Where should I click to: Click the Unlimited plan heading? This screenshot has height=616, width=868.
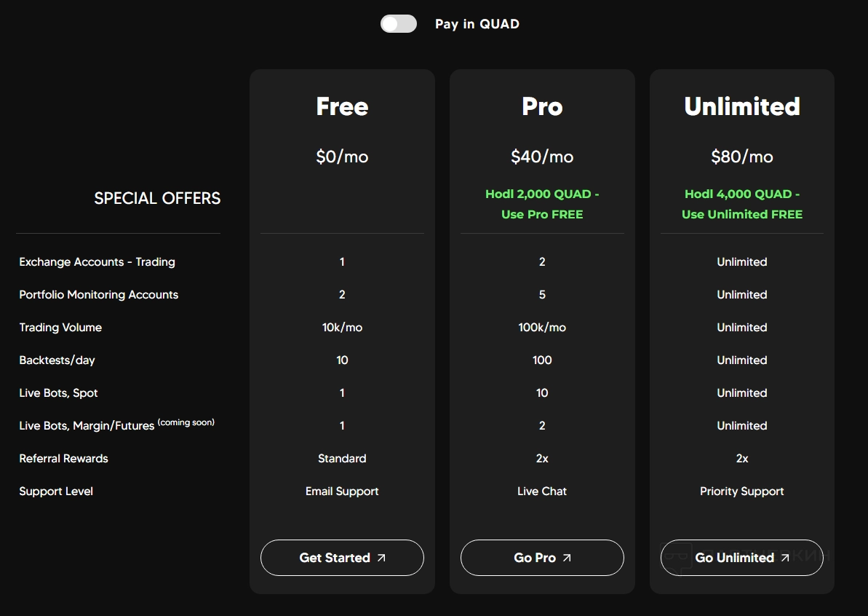tap(741, 107)
